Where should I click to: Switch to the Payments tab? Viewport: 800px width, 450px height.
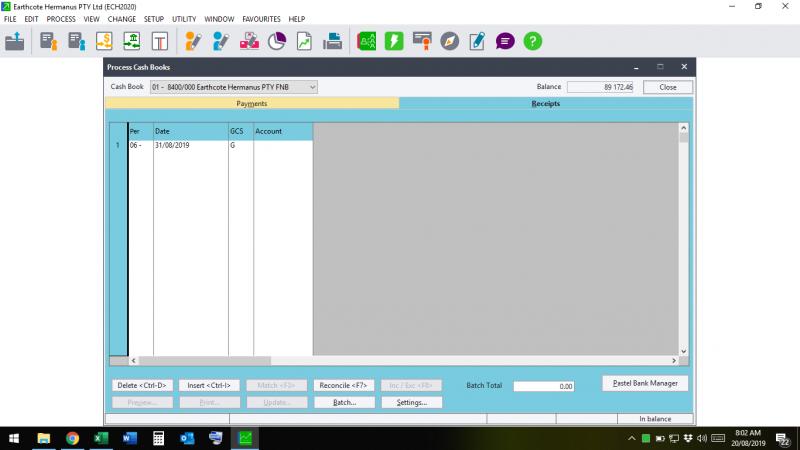click(x=251, y=103)
